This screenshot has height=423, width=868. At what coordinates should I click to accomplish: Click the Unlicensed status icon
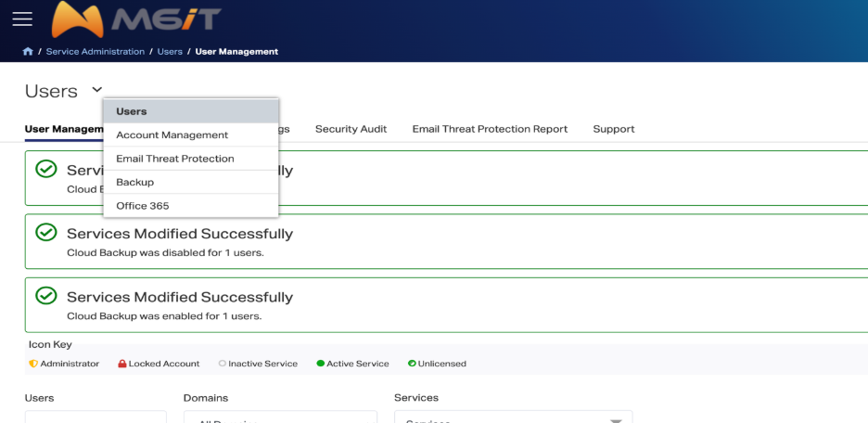tap(412, 364)
